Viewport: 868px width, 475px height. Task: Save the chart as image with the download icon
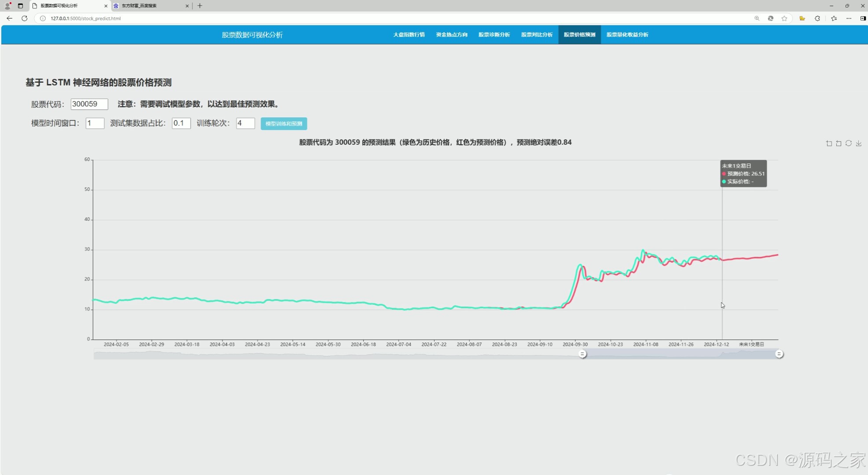click(859, 143)
